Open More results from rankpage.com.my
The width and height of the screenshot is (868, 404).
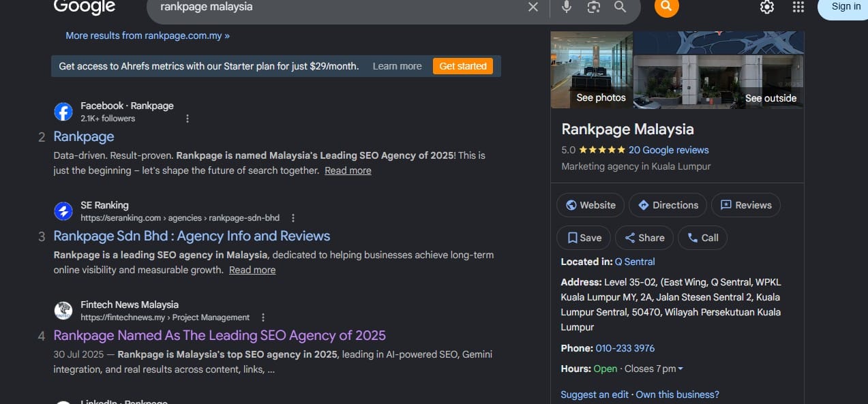pyautogui.click(x=147, y=35)
